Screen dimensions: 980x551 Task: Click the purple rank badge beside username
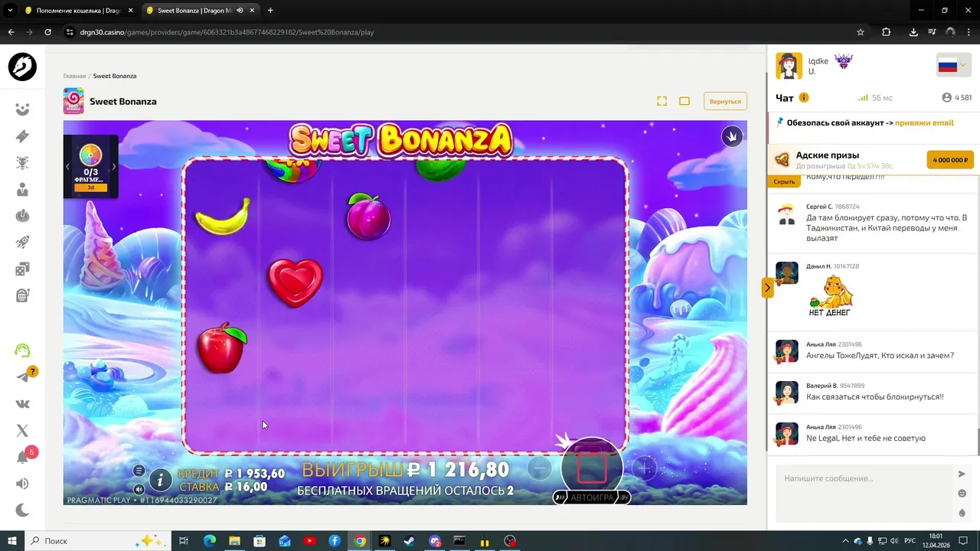pyautogui.click(x=843, y=61)
